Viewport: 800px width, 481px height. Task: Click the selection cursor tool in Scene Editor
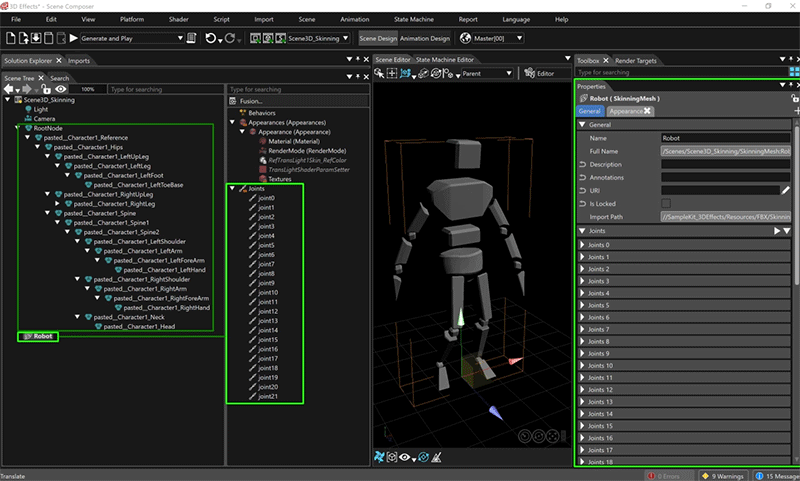(x=379, y=74)
